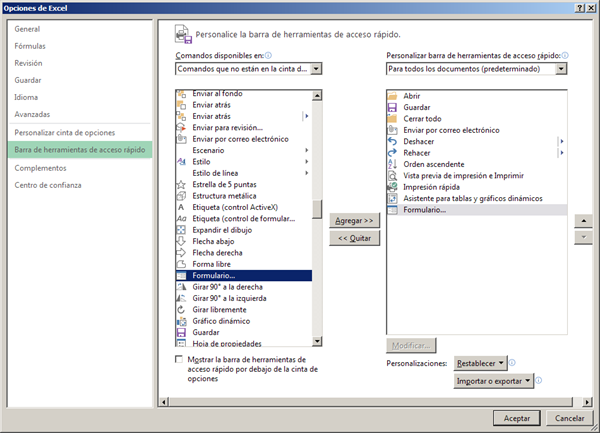Viewport: 600px width, 433px height.
Task: Click the Estructura metálica icon
Action: (x=181, y=196)
